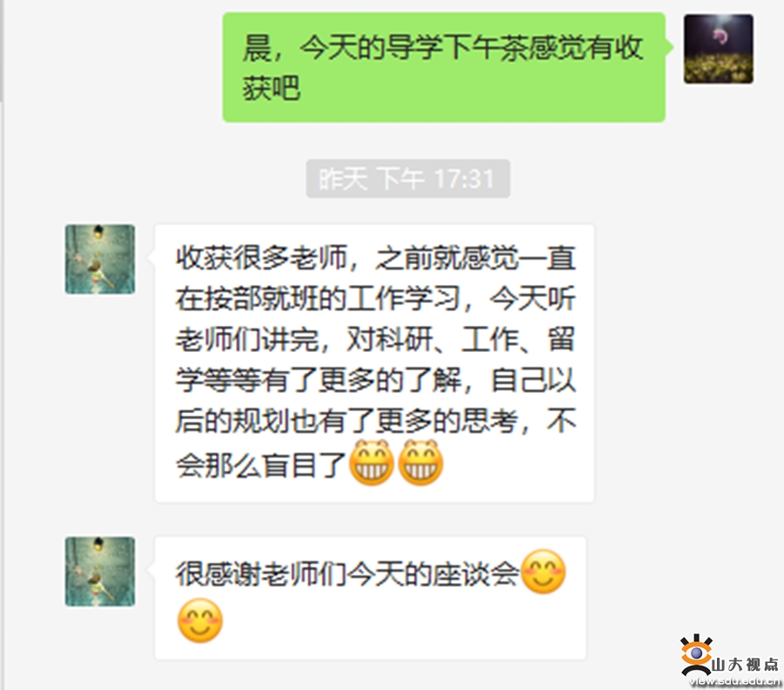Click the second grinning emoji after 盲目了
This screenshot has width=784, height=690.
pyautogui.click(x=421, y=463)
